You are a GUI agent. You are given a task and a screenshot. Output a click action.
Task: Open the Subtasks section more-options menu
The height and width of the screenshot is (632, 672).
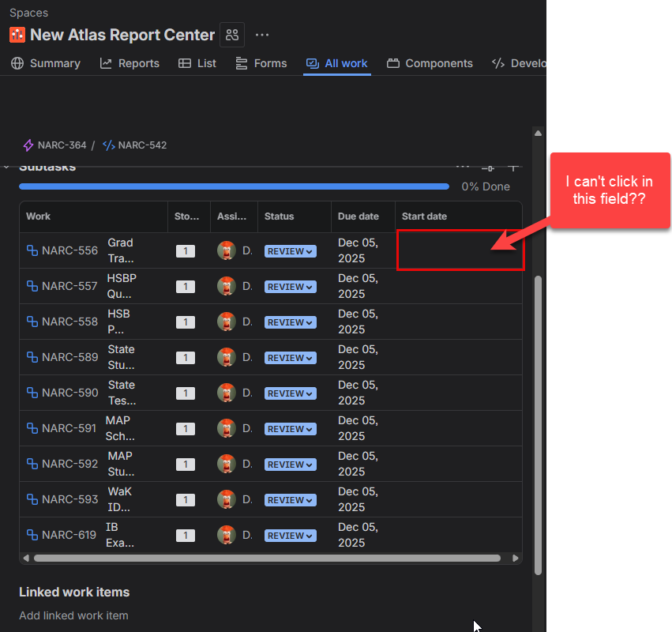463,164
